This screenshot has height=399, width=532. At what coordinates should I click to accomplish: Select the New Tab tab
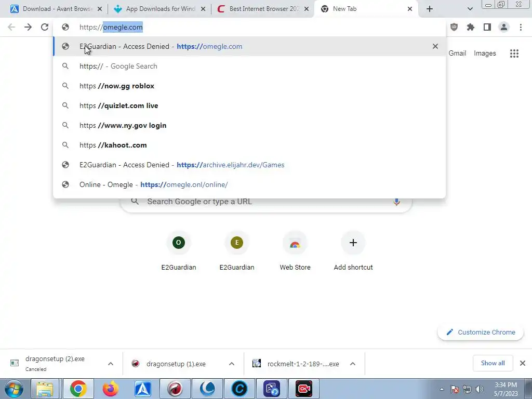point(365,9)
